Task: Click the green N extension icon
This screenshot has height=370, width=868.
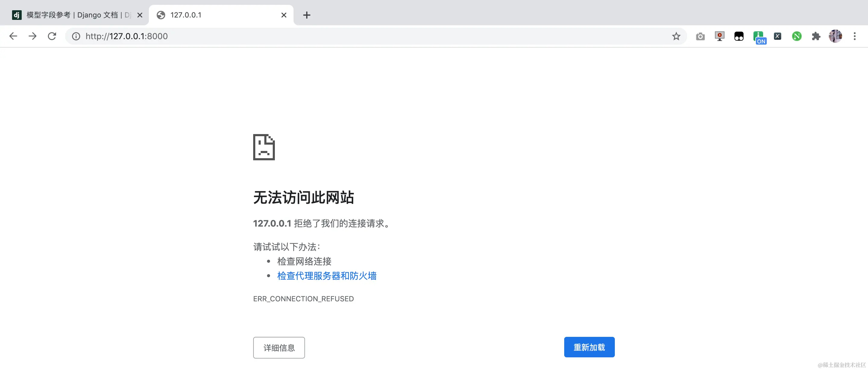Action: pos(797,36)
